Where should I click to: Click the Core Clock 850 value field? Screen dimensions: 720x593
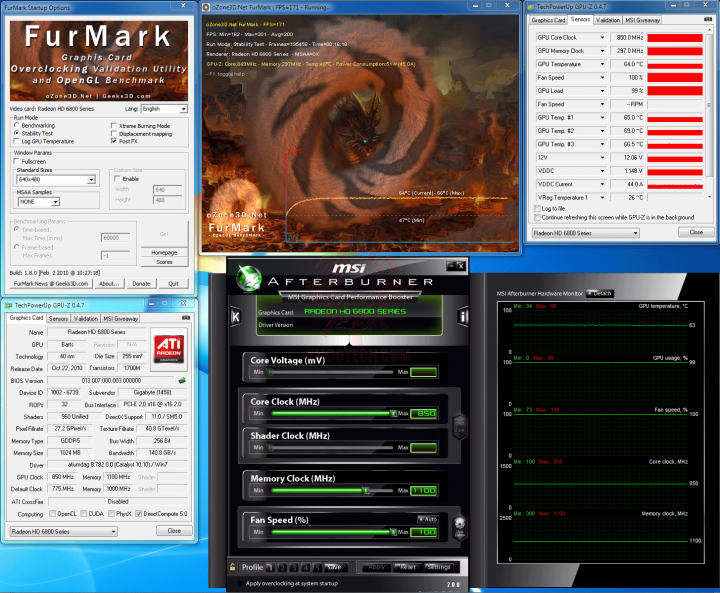pos(423,413)
